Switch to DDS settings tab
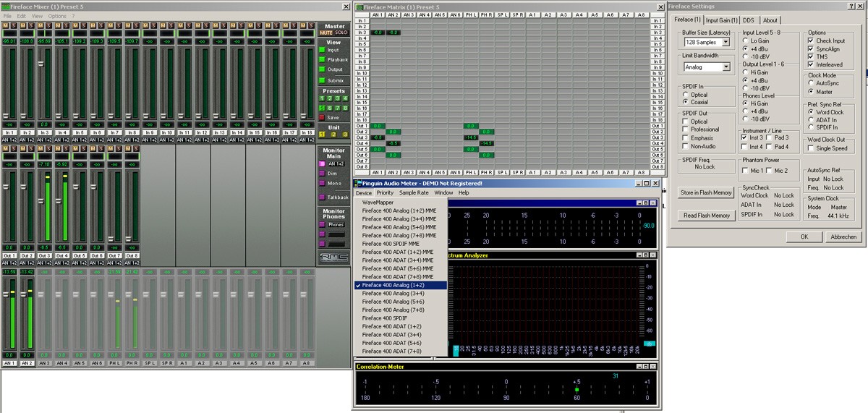868x413 pixels. 749,20
